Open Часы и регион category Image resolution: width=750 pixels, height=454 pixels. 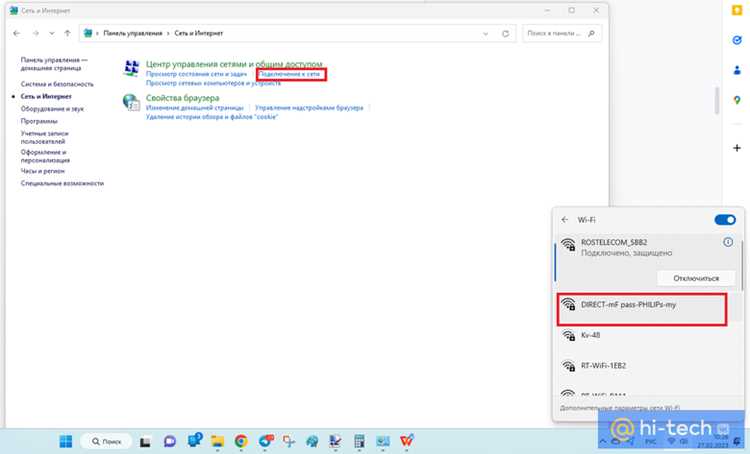point(42,171)
